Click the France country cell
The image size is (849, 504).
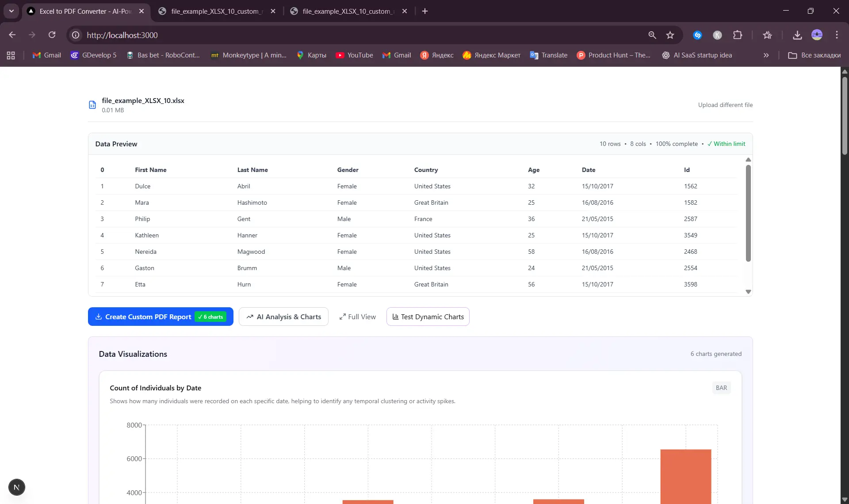(423, 219)
